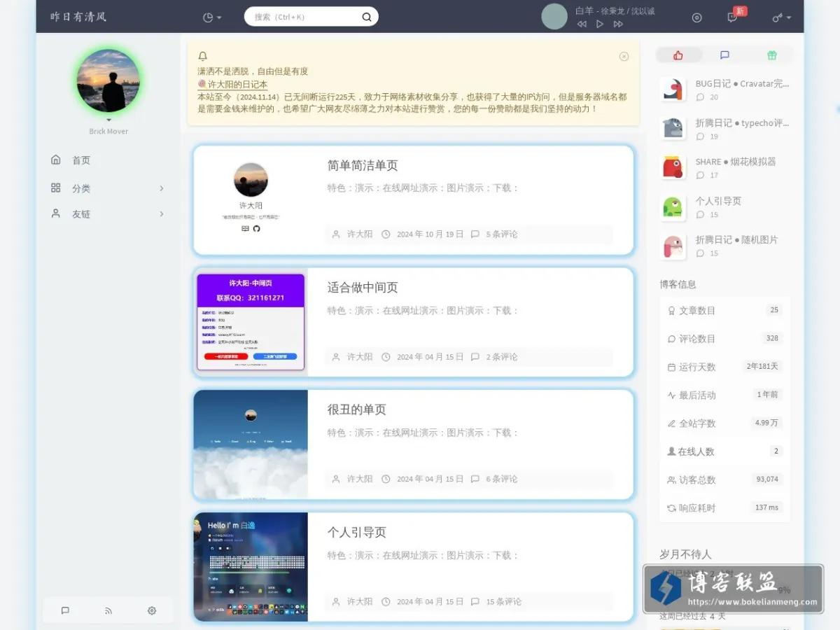840x630 pixels.
Task: Open article 适合做中间页
Action: coord(363,288)
